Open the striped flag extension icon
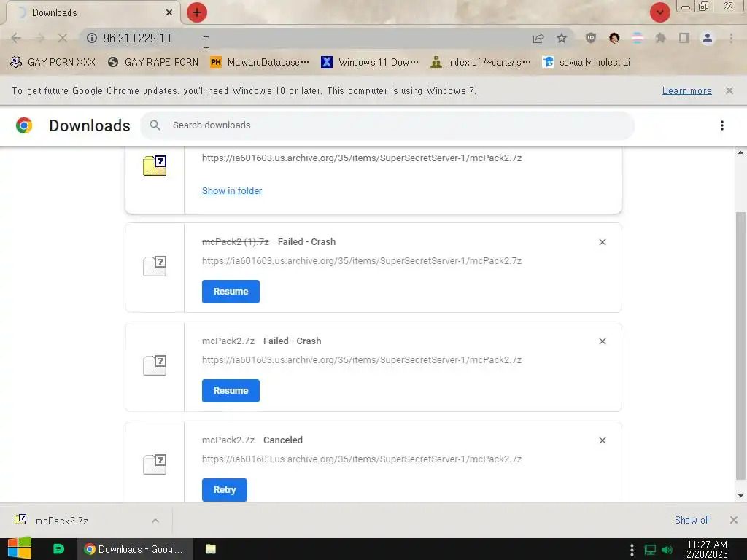The image size is (747, 560). [638, 38]
